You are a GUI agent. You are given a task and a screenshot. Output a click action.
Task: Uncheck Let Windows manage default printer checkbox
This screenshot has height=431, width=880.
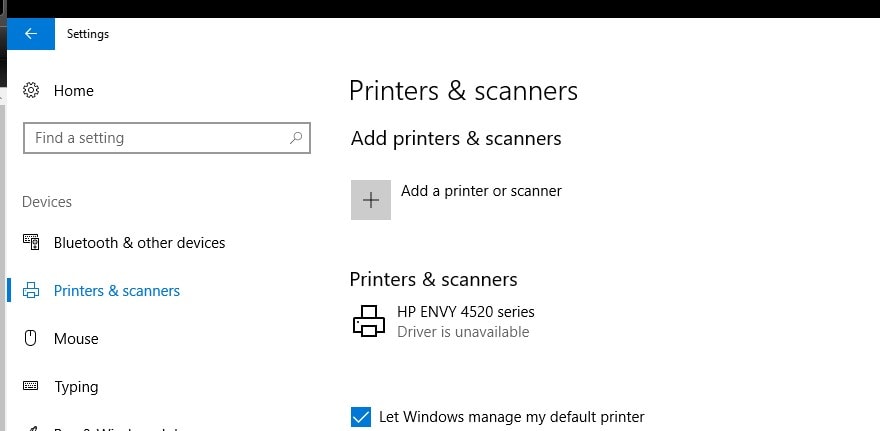pos(361,417)
